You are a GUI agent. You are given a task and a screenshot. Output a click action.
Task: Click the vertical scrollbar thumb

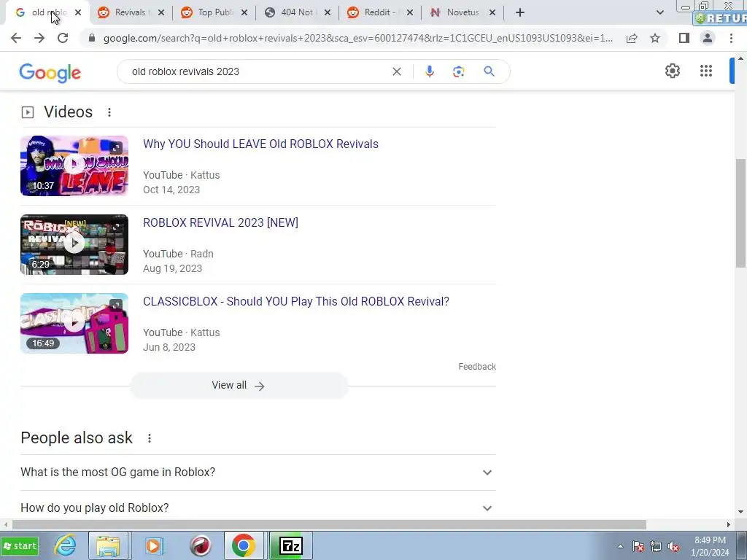tap(740, 213)
